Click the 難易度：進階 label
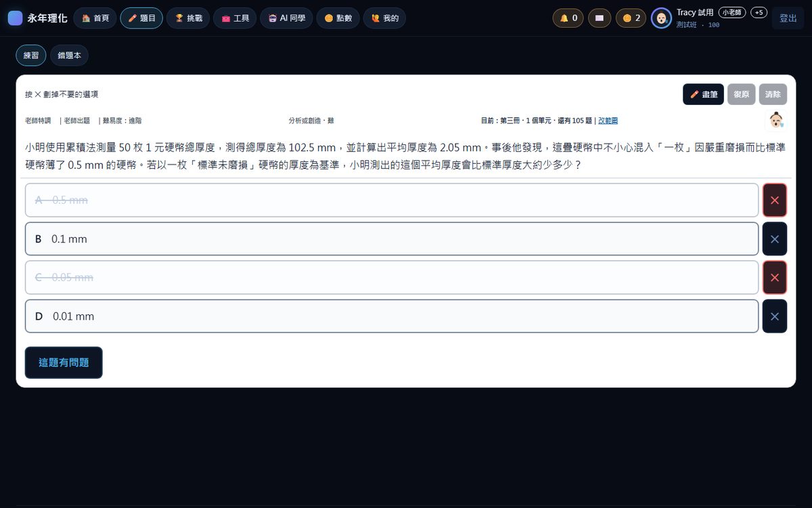The width and height of the screenshot is (812, 508). 122,121
